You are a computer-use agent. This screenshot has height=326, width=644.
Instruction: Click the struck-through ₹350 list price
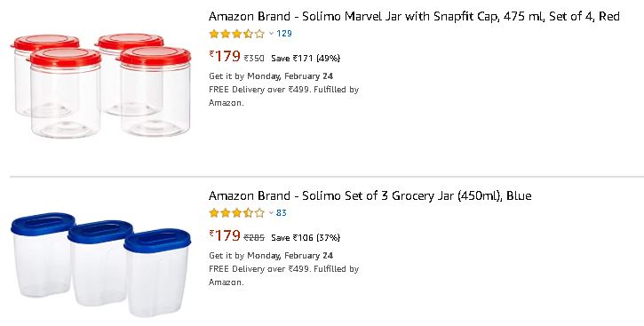[x=254, y=59]
